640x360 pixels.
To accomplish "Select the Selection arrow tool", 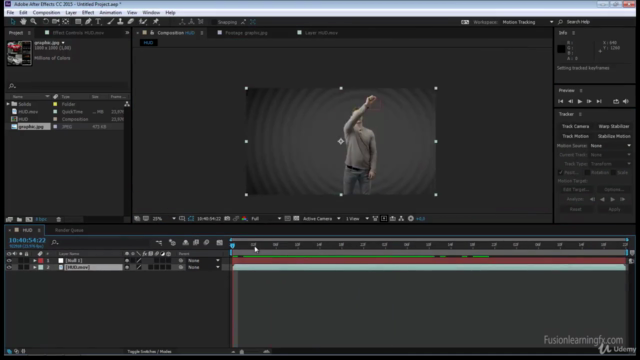I will (x=13, y=22).
